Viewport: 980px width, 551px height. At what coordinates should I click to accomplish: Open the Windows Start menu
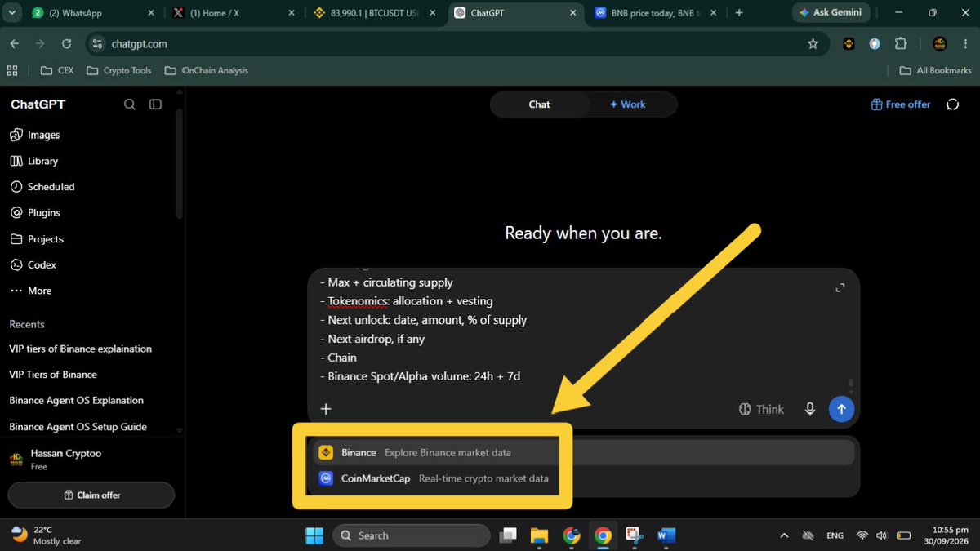point(314,535)
